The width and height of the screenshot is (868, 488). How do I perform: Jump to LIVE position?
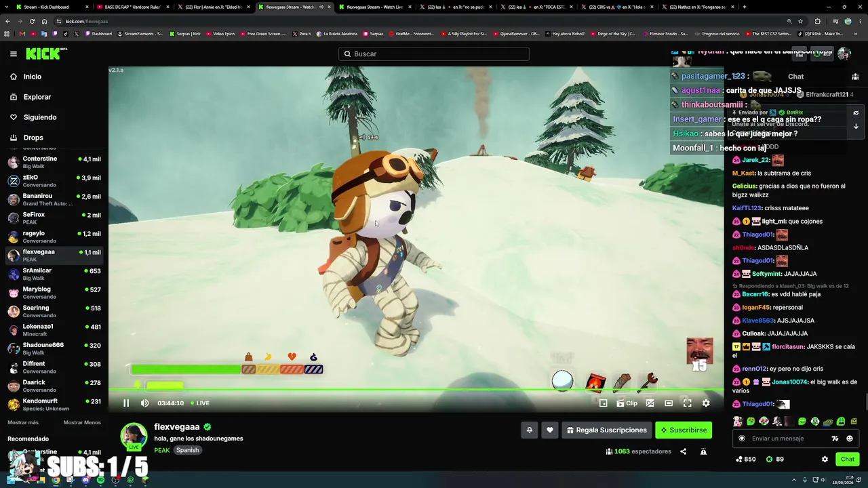(200, 403)
